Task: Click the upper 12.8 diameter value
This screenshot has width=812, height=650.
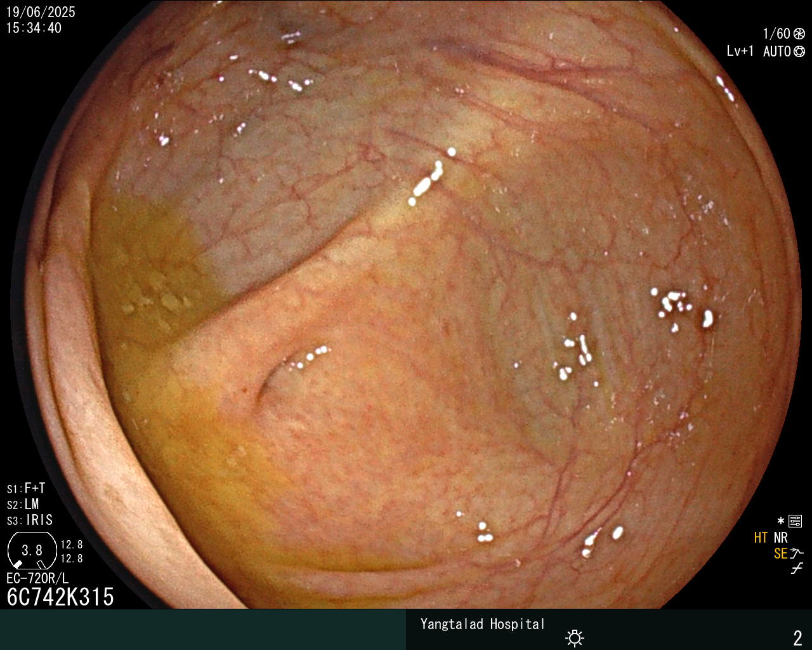Action: pos(72,545)
